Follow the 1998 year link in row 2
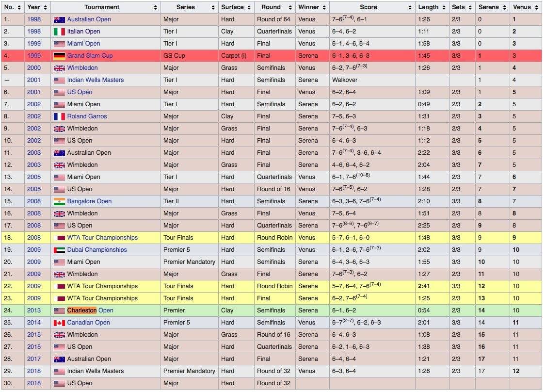The width and height of the screenshot is (546, 392). 34,32
